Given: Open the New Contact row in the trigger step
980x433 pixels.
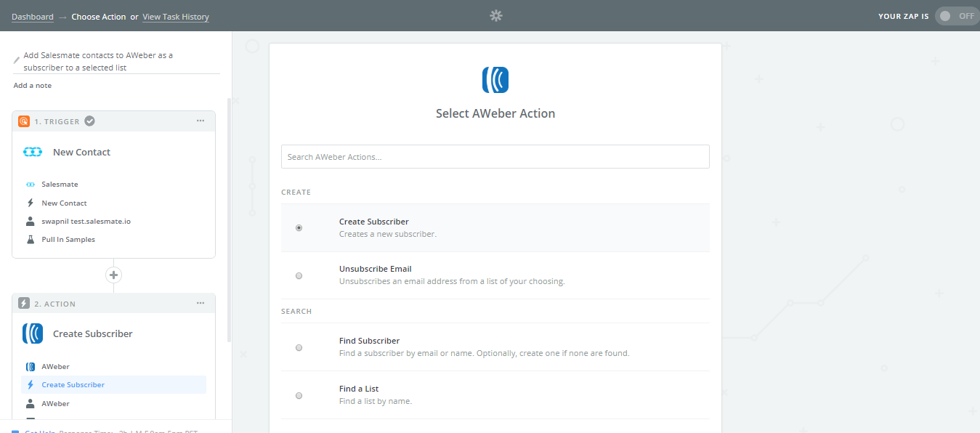Looking at the screenshot, I should [113, 203].
